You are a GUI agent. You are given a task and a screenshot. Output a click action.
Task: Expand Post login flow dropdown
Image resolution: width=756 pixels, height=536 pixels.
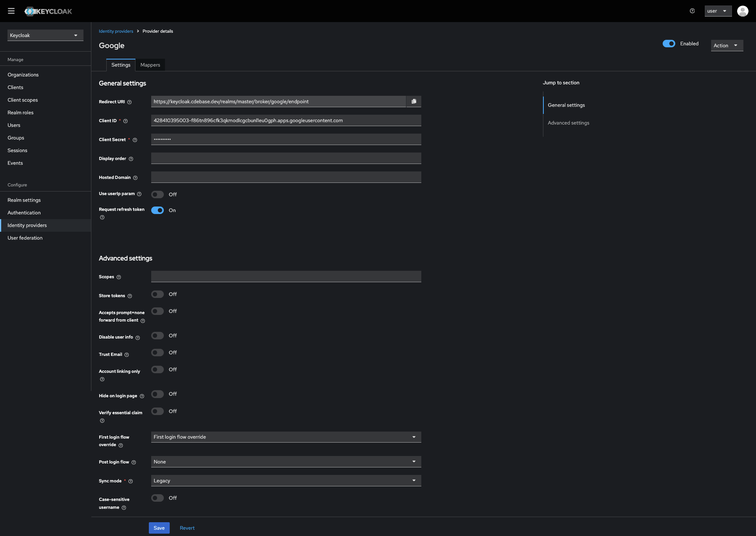coord(286,462)
